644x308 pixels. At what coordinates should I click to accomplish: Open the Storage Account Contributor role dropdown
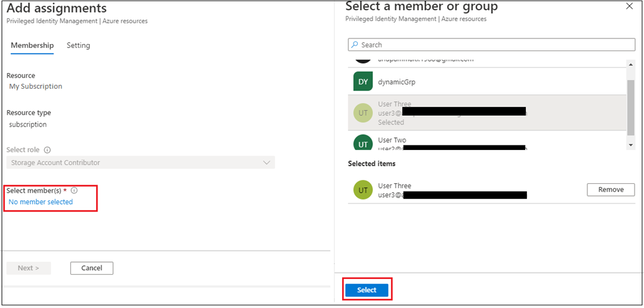pos(140,163)
